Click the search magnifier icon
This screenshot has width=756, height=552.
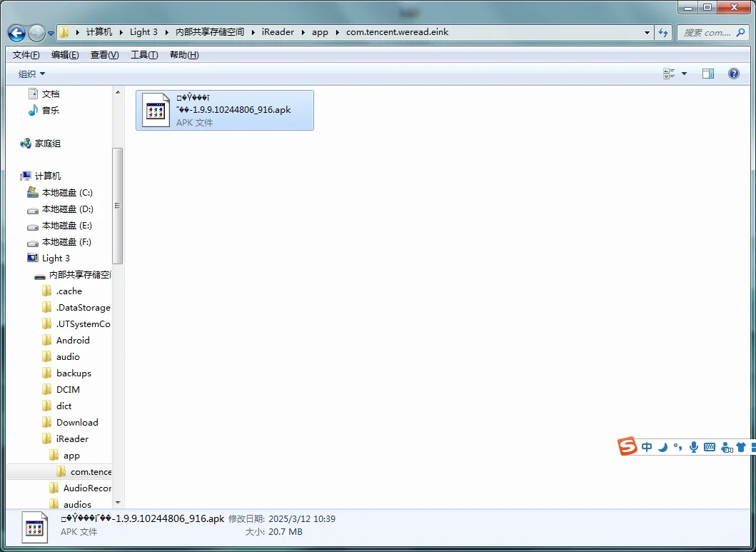pos(740,32)
